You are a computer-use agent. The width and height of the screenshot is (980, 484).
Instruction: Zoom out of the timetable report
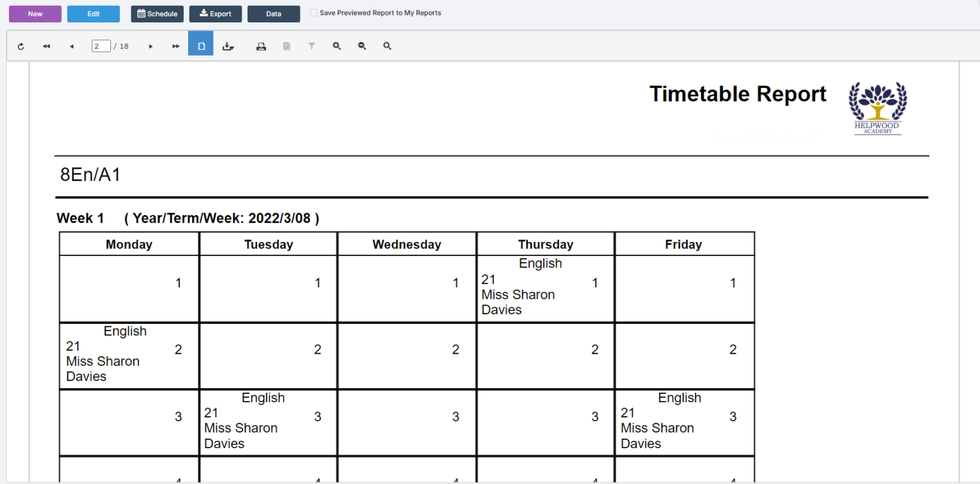click(362, 45)
